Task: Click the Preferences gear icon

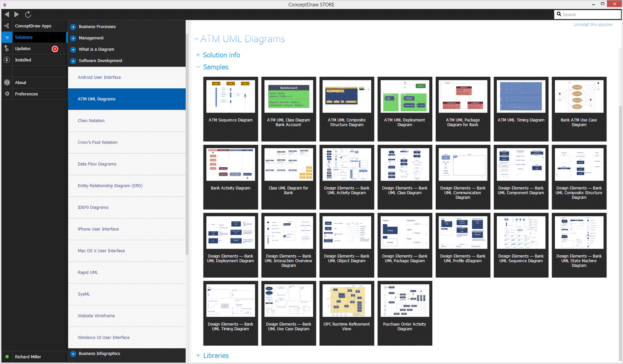Action: 7,94
